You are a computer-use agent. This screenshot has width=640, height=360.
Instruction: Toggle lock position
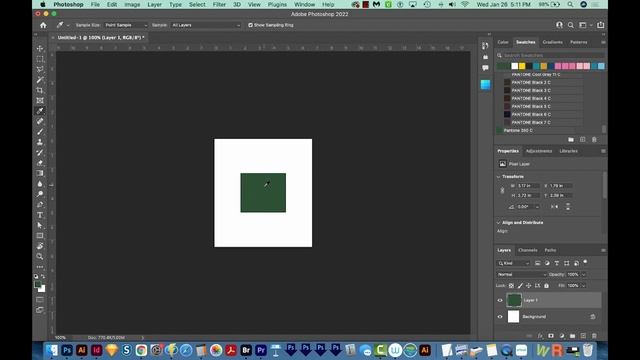click(x=529, y=286)
